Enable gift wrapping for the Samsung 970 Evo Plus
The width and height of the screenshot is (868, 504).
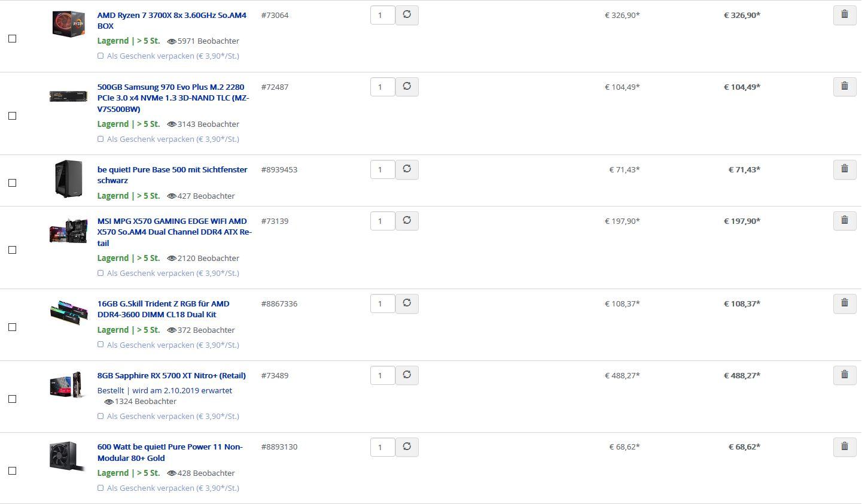(x=100, y=139)
